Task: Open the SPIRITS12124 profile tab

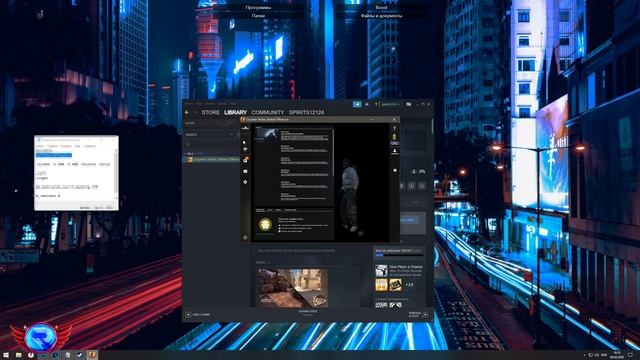Action: tap(307, 112)
